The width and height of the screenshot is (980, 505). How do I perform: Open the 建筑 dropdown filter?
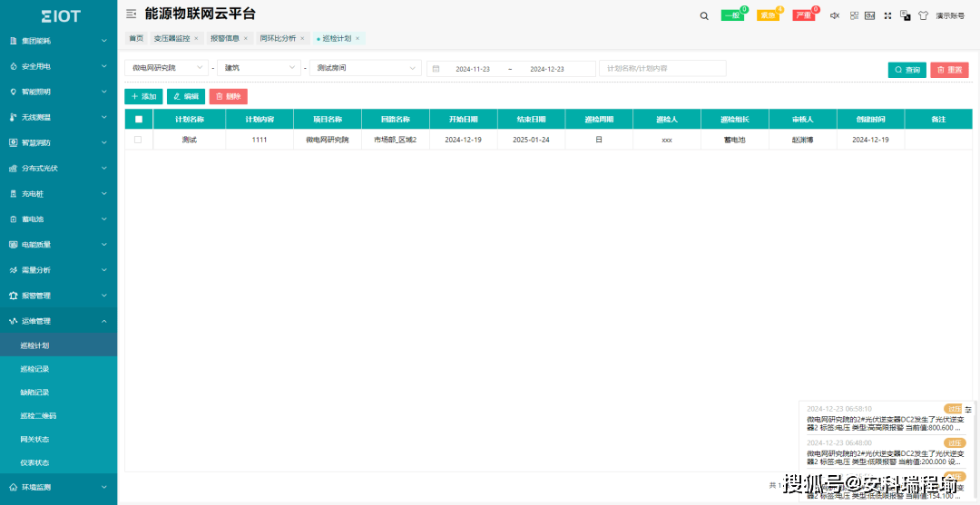260,68
